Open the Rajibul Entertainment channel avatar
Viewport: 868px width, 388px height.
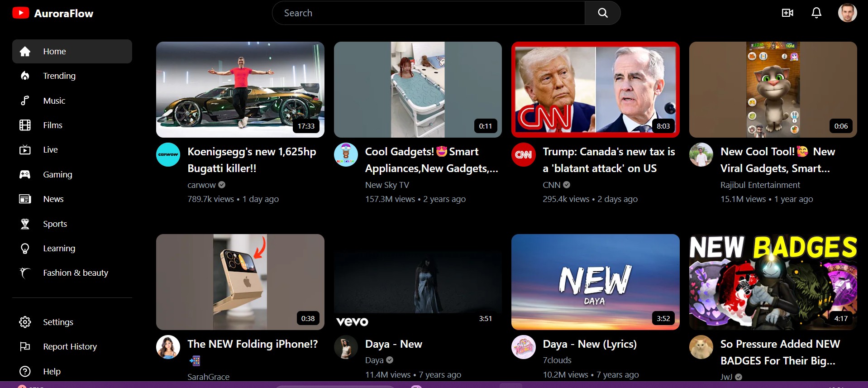pos(701,155)
